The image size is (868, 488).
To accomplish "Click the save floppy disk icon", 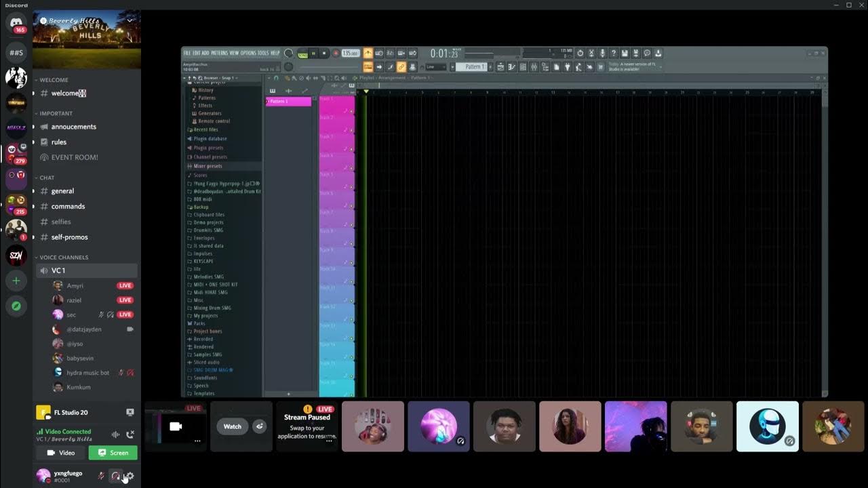I will click(625, 53).
